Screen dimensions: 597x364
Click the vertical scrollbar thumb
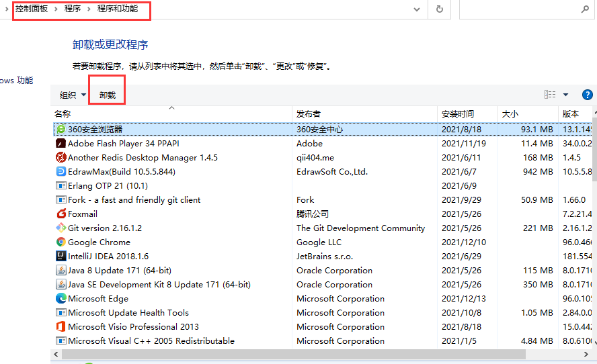tap(595, 148)
